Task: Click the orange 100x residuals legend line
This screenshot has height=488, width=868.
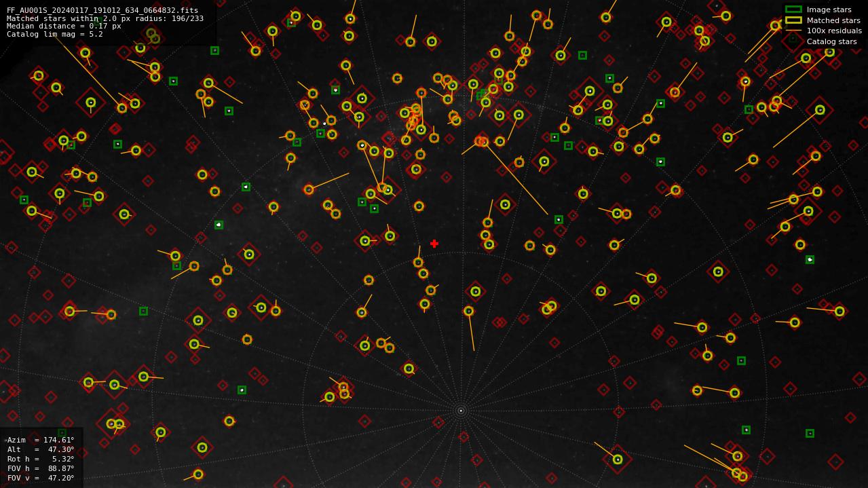Action: (793, 31)
